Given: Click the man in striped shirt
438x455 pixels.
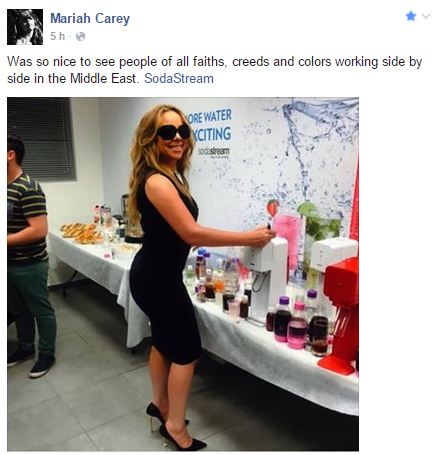Looking at the screenshot, I should [x=29, y=255].
